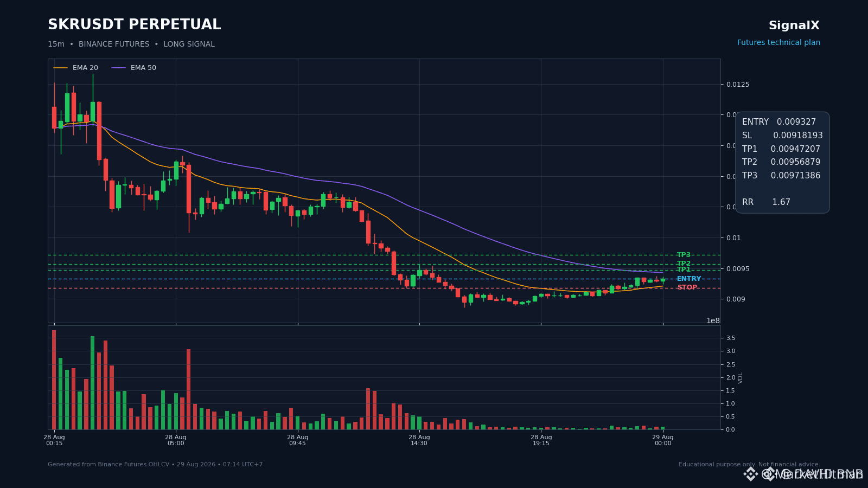
Task: Click the ENTRY 0.009327 row in the info box
Action: pos(779,122)
